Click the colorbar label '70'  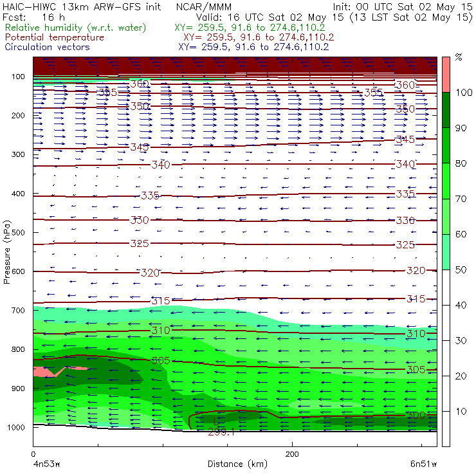click(461, 199)
